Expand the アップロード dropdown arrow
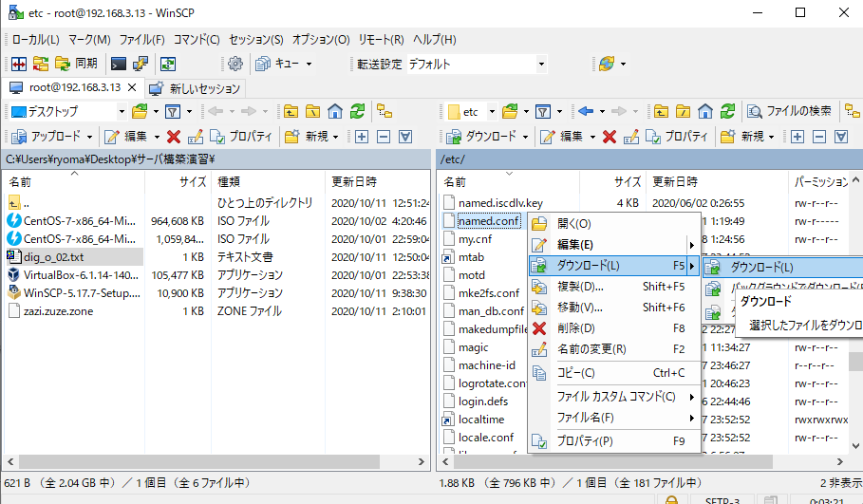Viewport: 863px width, 504px height. [x=89, y=137]
